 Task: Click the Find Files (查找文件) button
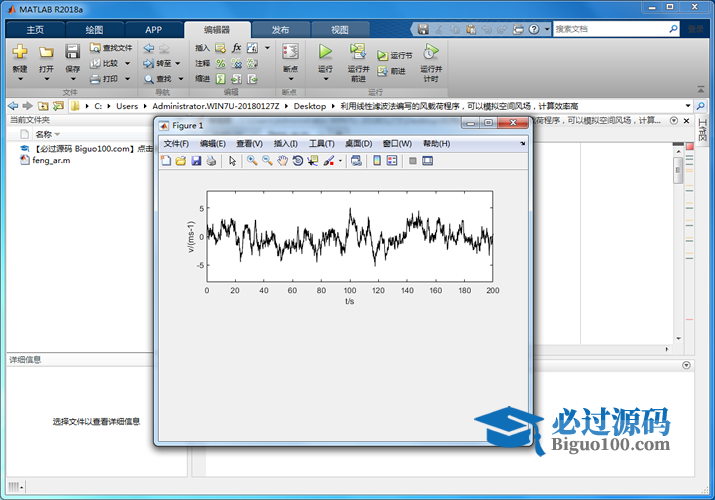[110, 47]
